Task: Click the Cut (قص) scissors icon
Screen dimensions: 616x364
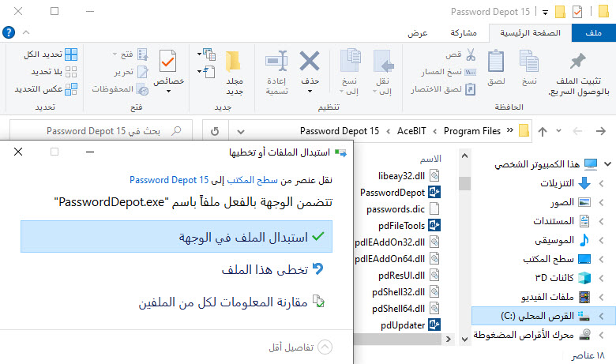Action: 470,54
